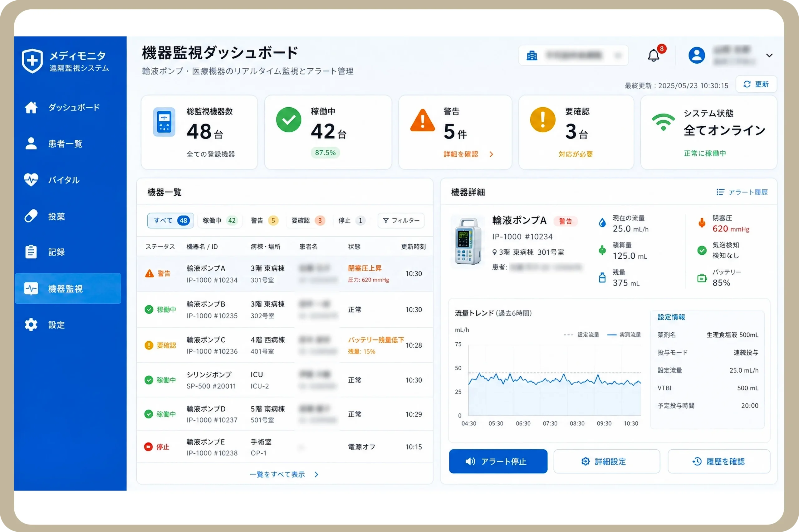
Task: Select the 停止 1 filter tab
Action: (x=351, y=221)
